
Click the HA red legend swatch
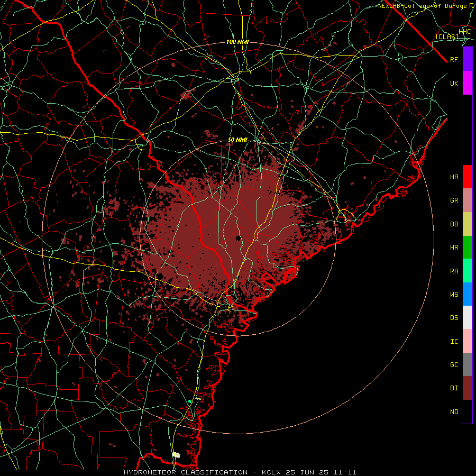coord(467,177)
